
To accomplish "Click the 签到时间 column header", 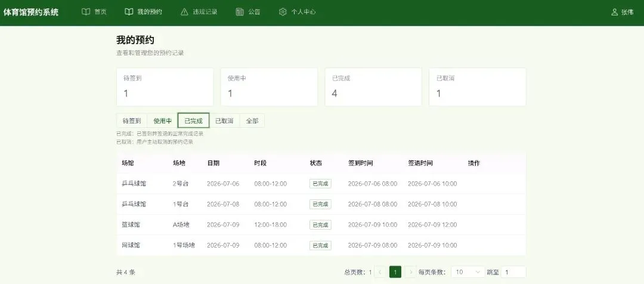I will tap(361, 163).
